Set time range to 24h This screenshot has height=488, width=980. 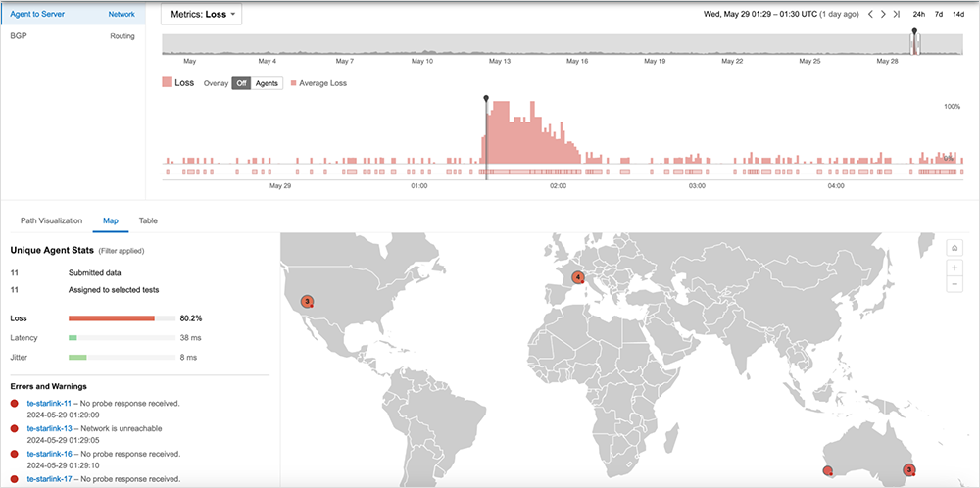pos(919,14)
